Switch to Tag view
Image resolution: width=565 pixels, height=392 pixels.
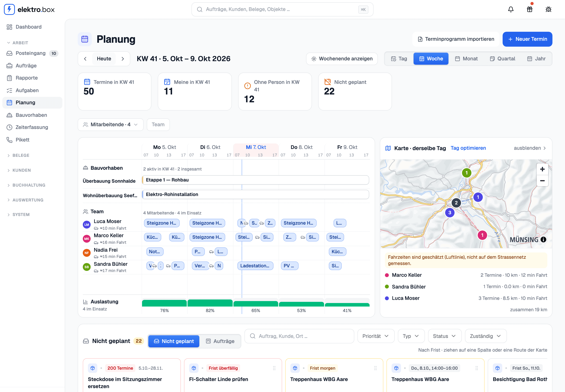click(x=399, y=59)
